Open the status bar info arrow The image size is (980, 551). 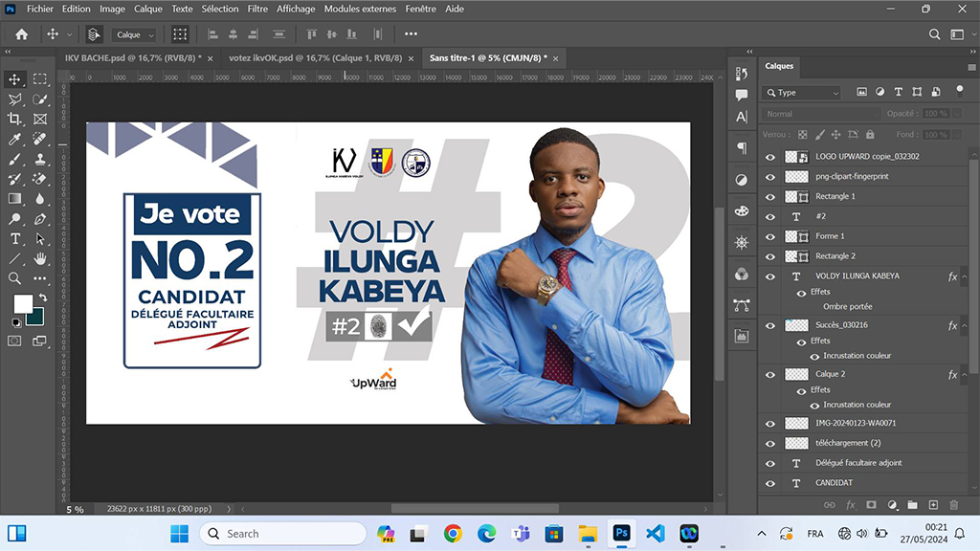point(229,509)
